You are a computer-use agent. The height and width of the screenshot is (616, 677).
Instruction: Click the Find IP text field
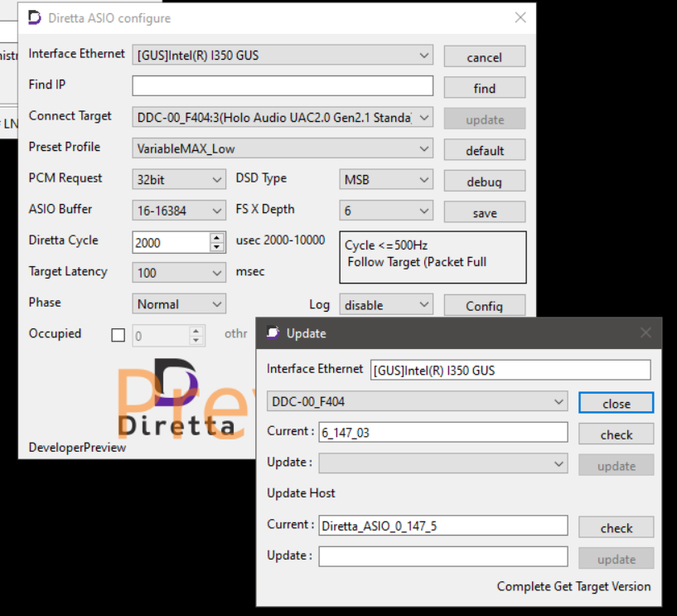coord(283,86)
